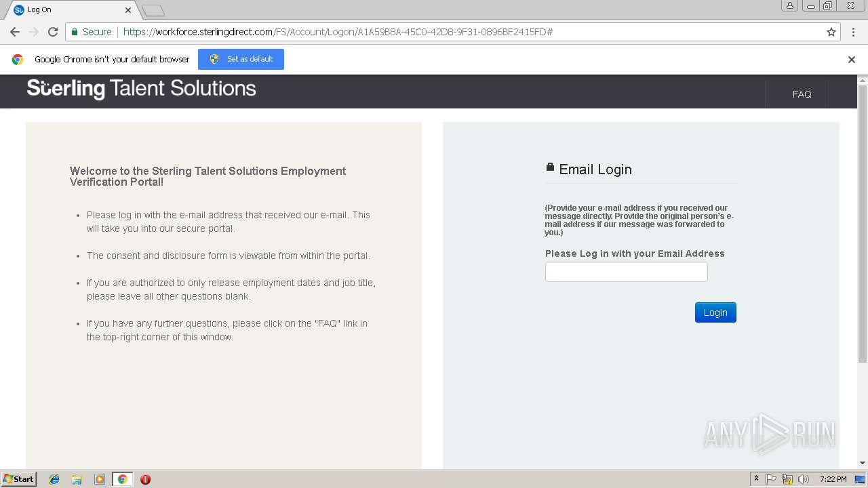Click scrollbar down arrow

point(863,463)
